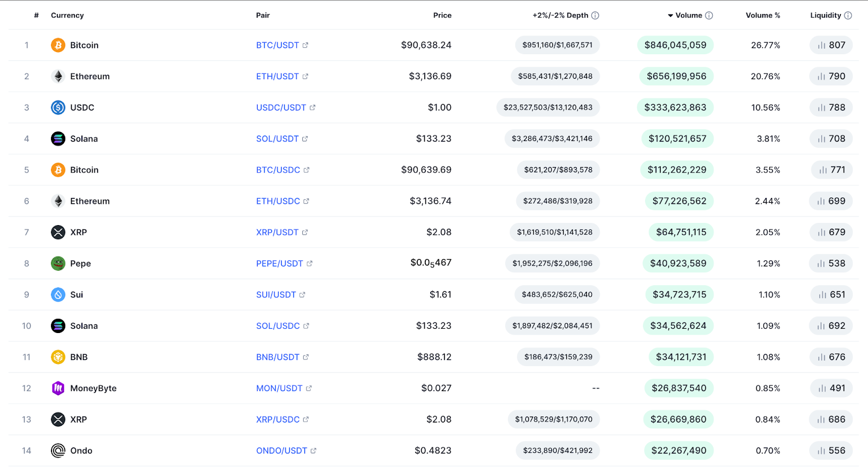This screenshot has height=467, width=868.
Task: Click the $23,527,503/$13,120,483 depth value
Action: click(x=548, y=107)
